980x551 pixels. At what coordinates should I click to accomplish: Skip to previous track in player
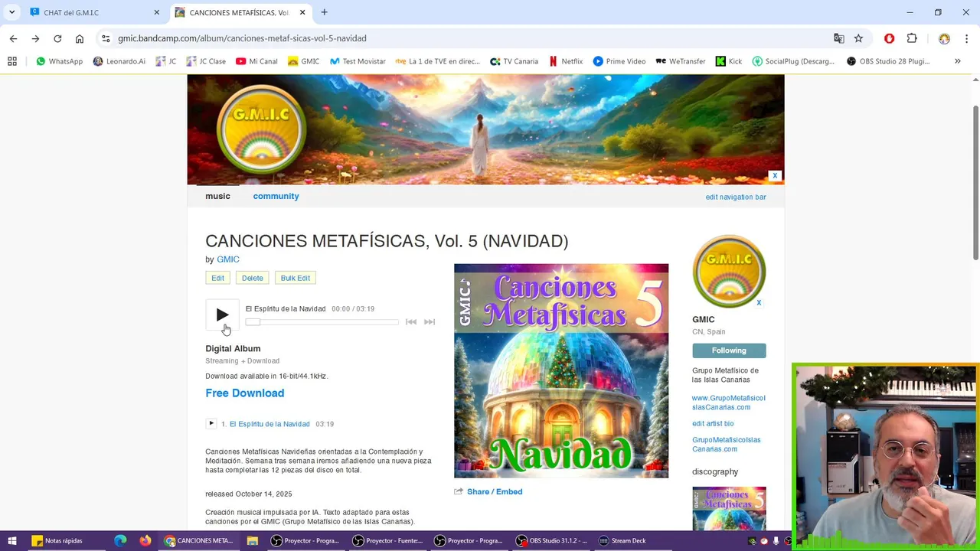(411, 322)
